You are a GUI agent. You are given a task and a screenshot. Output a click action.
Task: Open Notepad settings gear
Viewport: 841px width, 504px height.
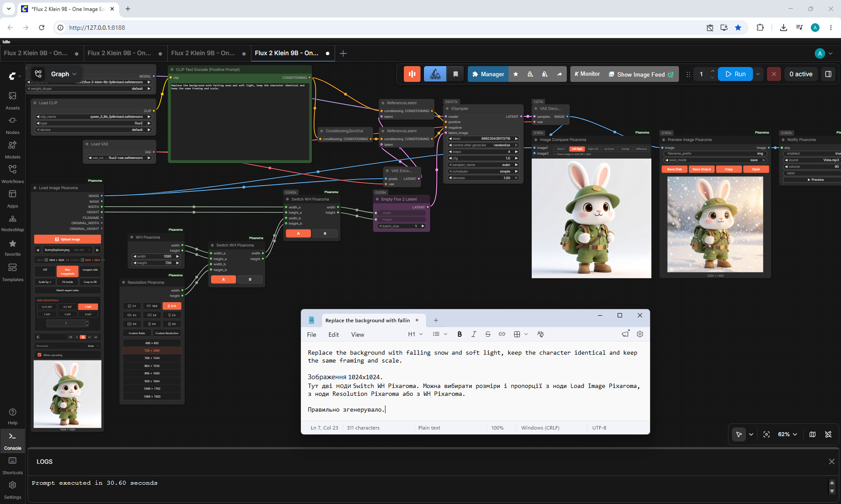point(640,334)
